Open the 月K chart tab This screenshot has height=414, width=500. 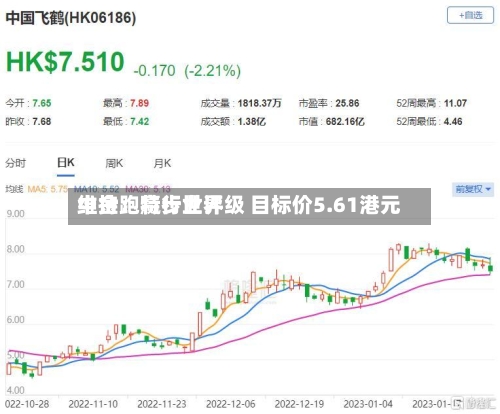[162, 163]
